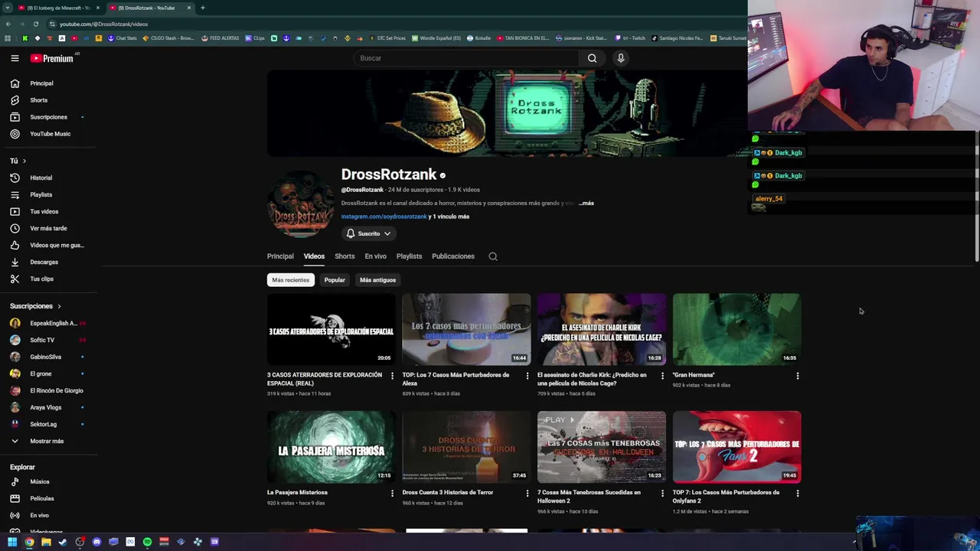Viewport: 980px width, 551px height.
Task: Go to Suscripciones in the sidebar
Action: tap(48, 117)
